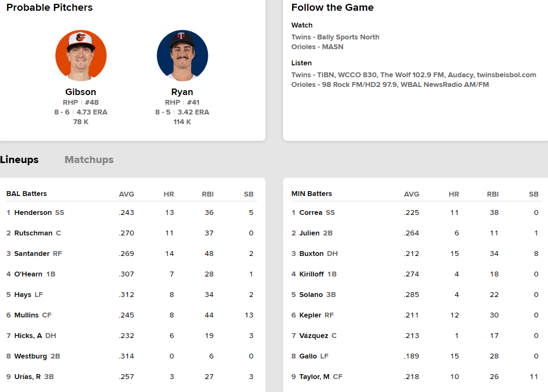Click the MIN Batters AVG column header
This screenshot has height=392, width=548.
click(411, 194)
